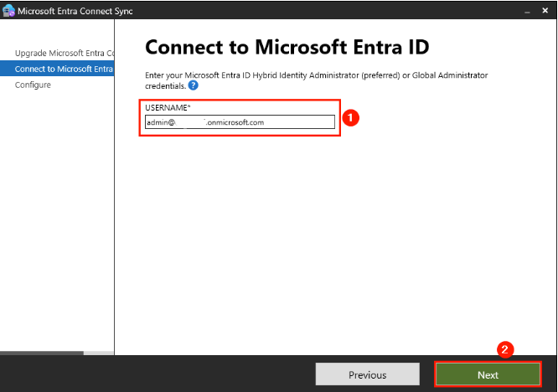
Task: Open the Configure step in sidebar
Action: pyautogui.click(x=33, y=85)
